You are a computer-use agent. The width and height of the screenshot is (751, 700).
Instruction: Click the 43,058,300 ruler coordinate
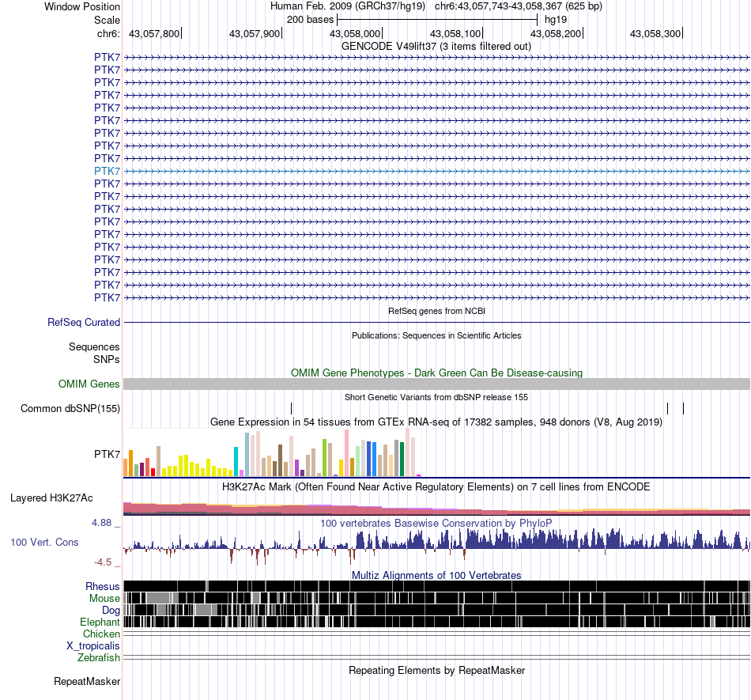click(655, 33)
